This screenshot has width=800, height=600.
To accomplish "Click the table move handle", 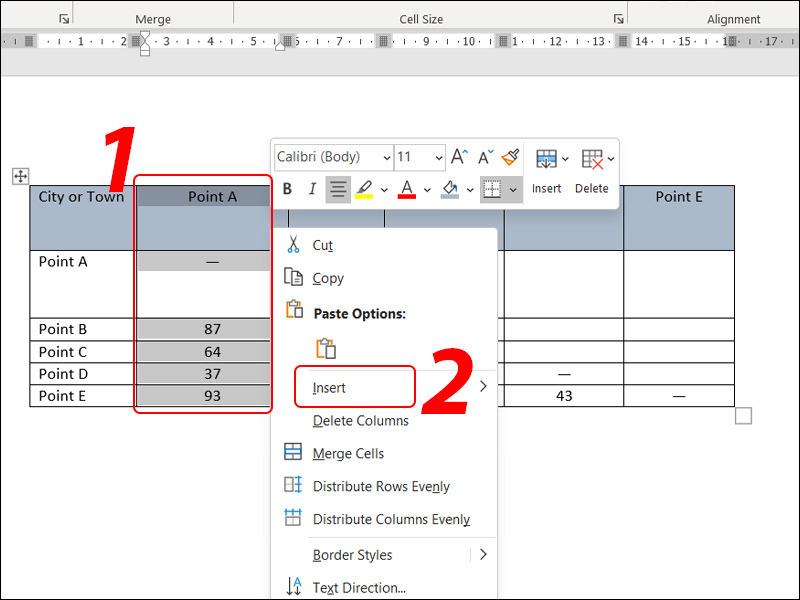I will tap(20, 176).
